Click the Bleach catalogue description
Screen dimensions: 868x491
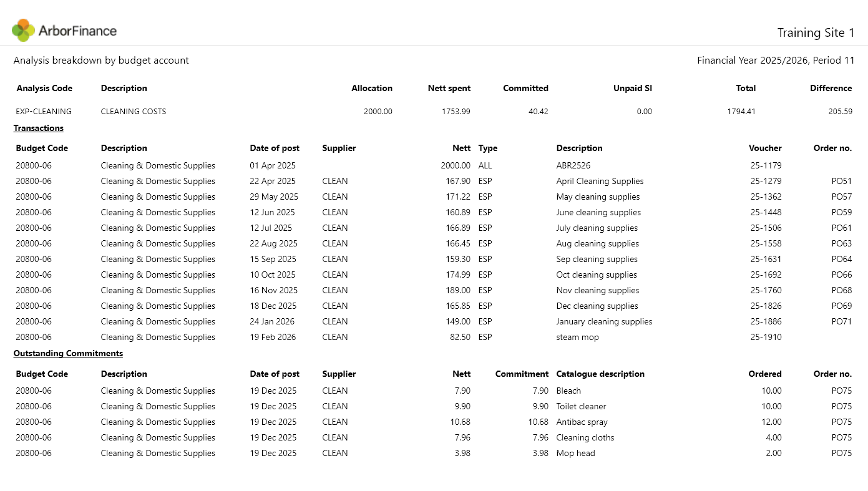pos(568,391)
